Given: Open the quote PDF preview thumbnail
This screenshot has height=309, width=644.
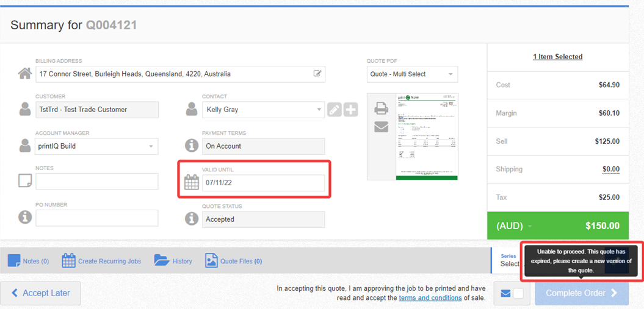Looking at the screenshot, I should coord(427,137).
